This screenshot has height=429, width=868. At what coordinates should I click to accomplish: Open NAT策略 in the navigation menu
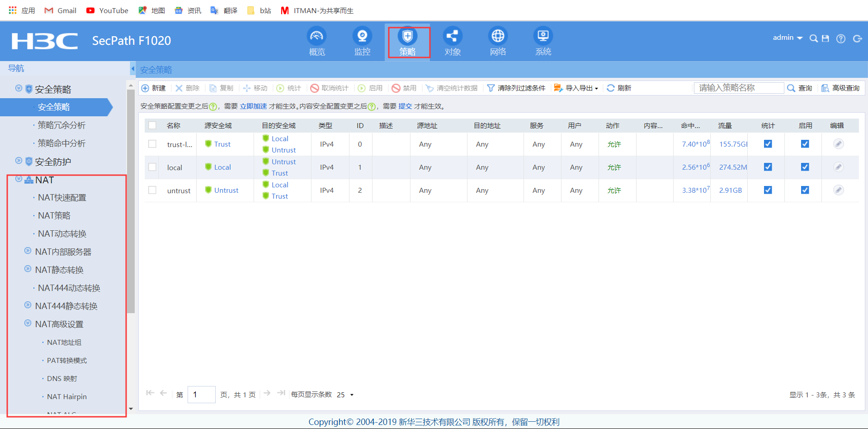click(54, 216)
